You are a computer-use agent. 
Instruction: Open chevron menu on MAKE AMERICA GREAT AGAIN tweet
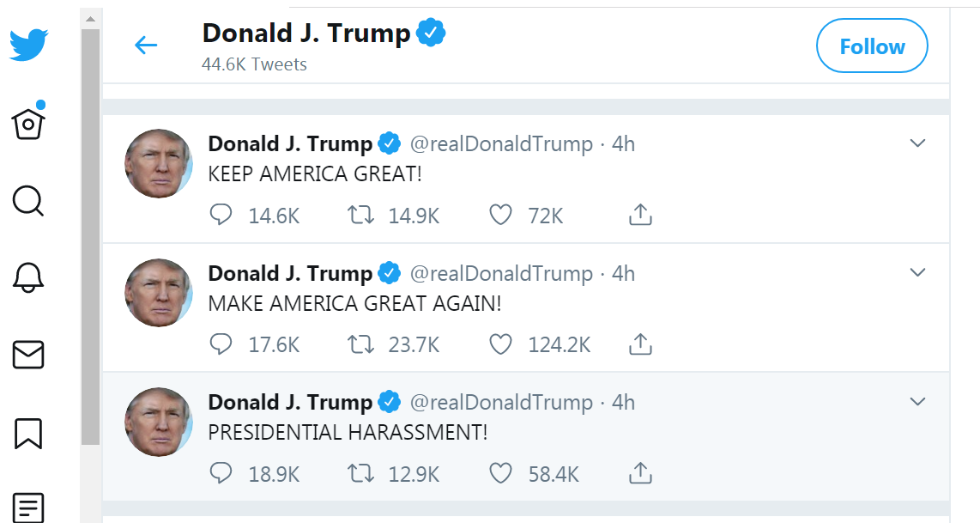917,273
